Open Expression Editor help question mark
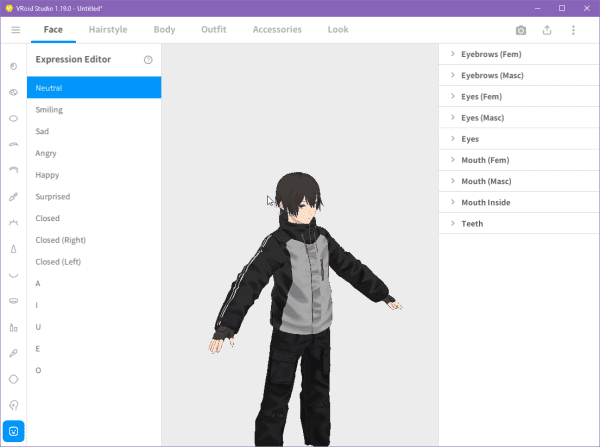Image resolution: width=600 pixels, height=447 pixels. click(x=148, y=60)
